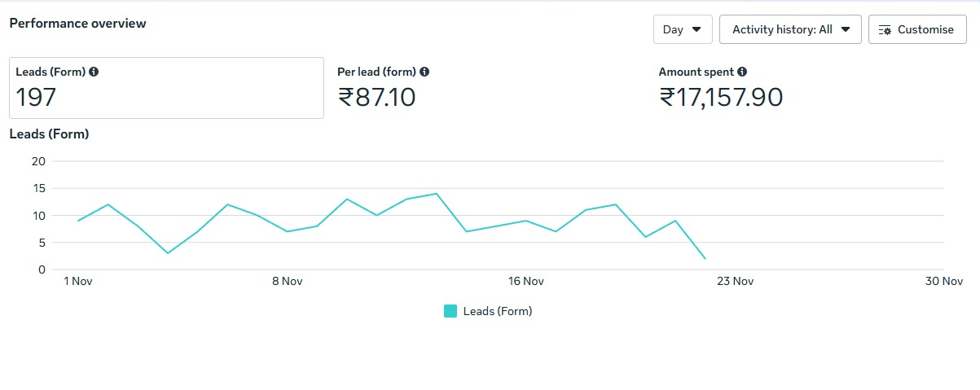Click the chart peak near 13 Nov
Image resolution: width=980 pixels, height=390 pixels.
[437, 194]
